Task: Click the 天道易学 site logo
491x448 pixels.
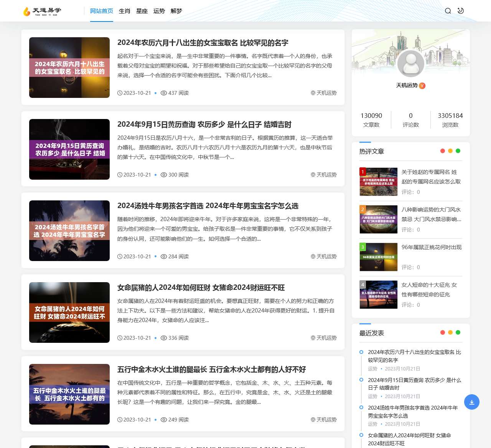Action: click(42, 12)
